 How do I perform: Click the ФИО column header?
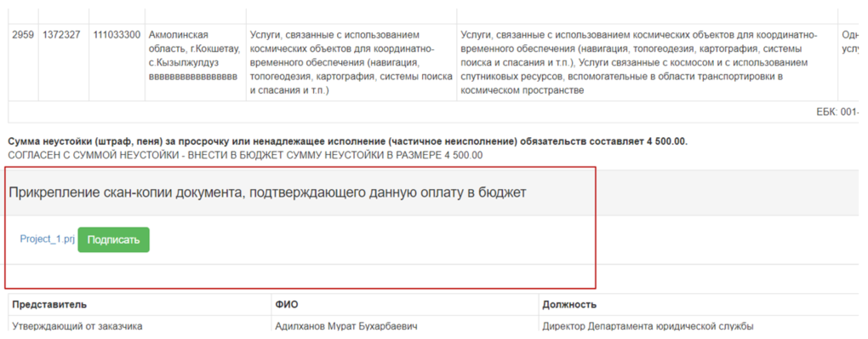pyautogui.click(x=283, y=305)
